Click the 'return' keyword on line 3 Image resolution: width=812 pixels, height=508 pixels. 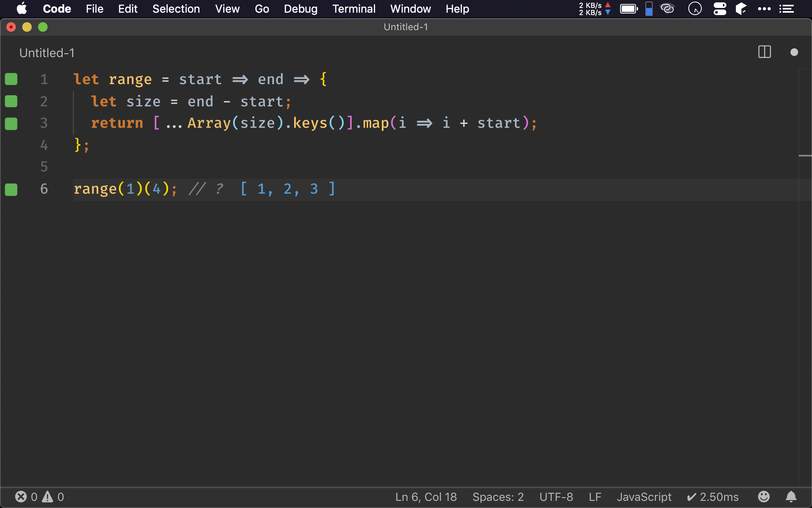click(x=117, y=123)
